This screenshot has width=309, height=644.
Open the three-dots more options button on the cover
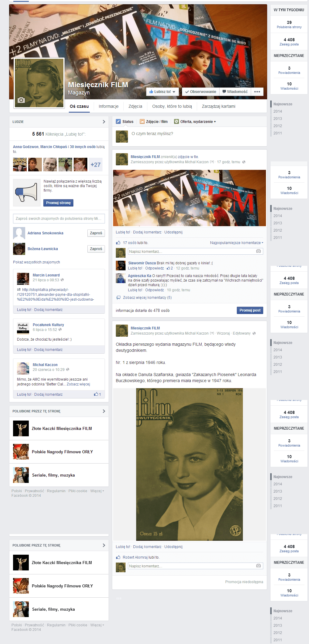pyautogui.click(x=257, y=92)
